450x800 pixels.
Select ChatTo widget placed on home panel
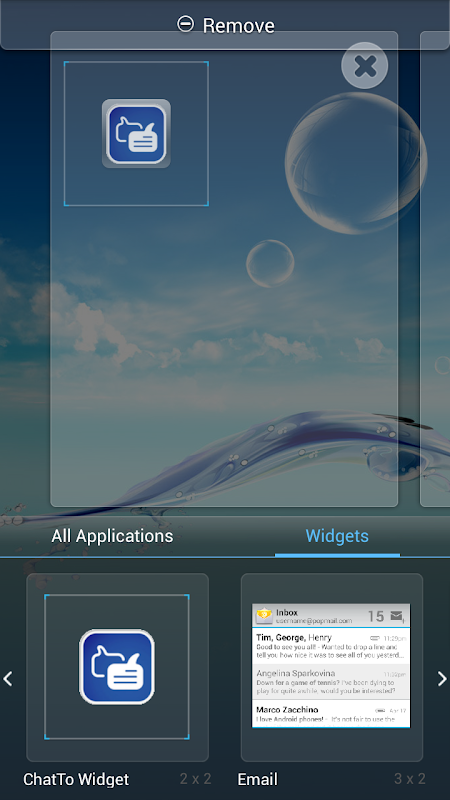pos(136,134)
